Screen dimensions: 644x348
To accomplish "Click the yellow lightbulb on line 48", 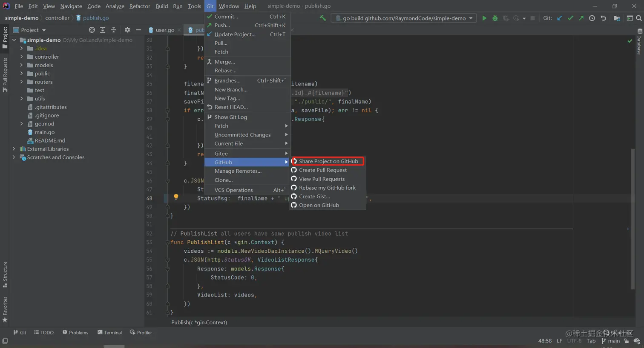I will [x=176, y=197].
